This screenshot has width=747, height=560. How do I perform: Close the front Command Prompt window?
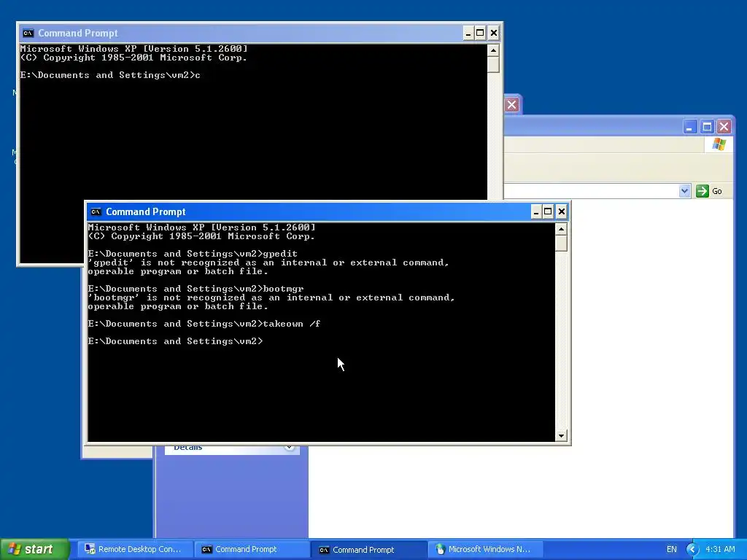(x=561, y=212)
